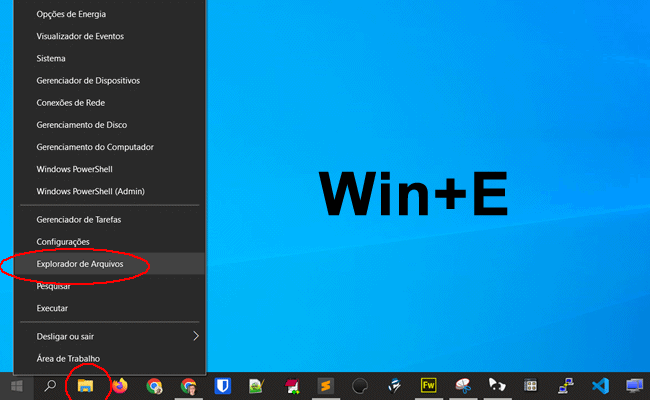
Task: Select 'Gerenciador de Dispositivos' menu item
Action: (x=88, y=80)
